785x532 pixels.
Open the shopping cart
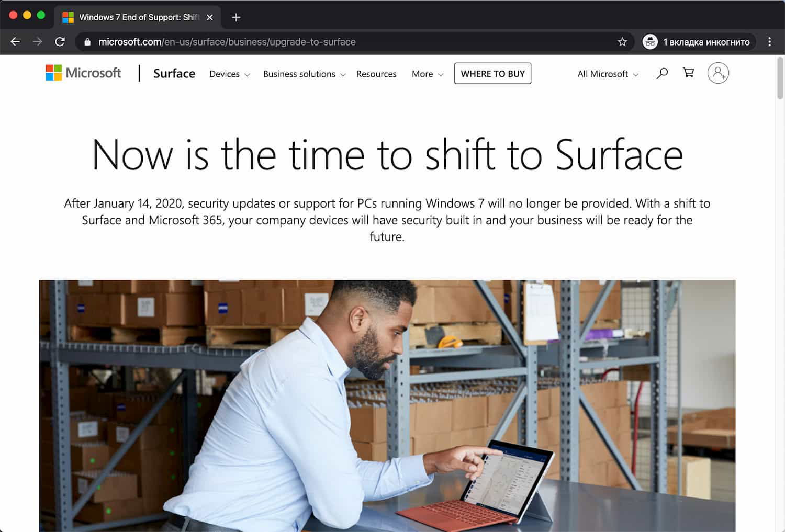pos(689,73)
